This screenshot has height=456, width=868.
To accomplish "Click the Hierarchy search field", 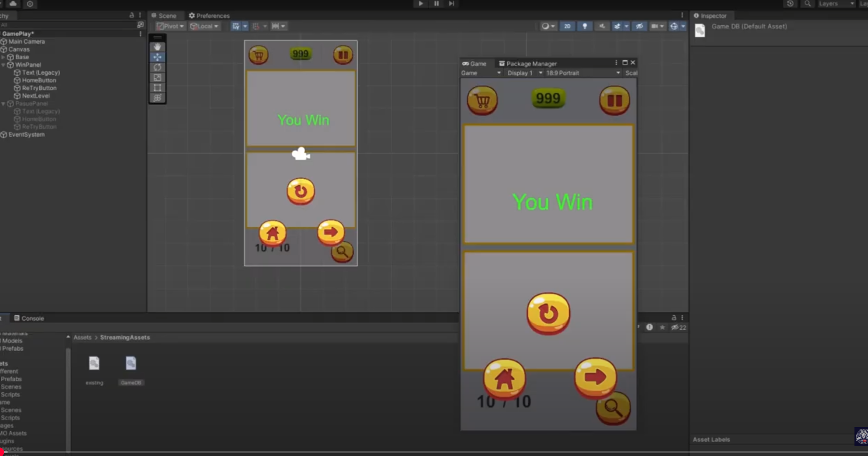I will click(68, 25).
